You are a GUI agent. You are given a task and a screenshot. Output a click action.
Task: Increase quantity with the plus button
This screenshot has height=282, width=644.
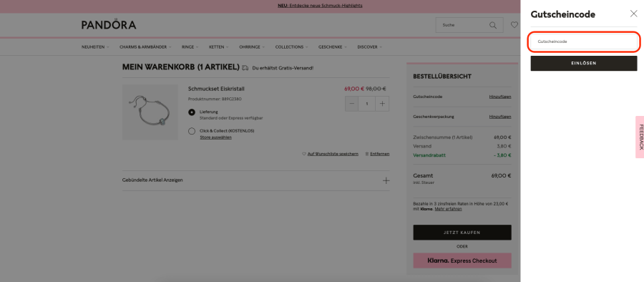pyautogui.click(x=382, y=104)
